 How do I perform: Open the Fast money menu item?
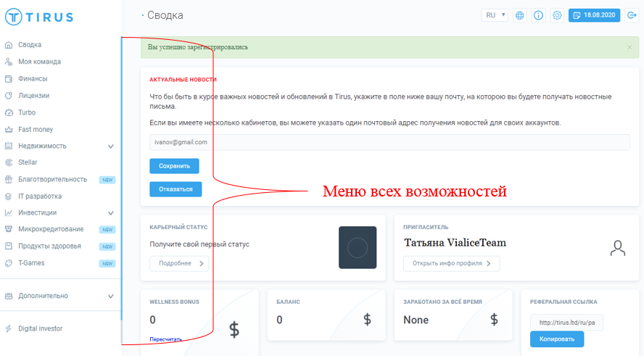coord(36,129)
